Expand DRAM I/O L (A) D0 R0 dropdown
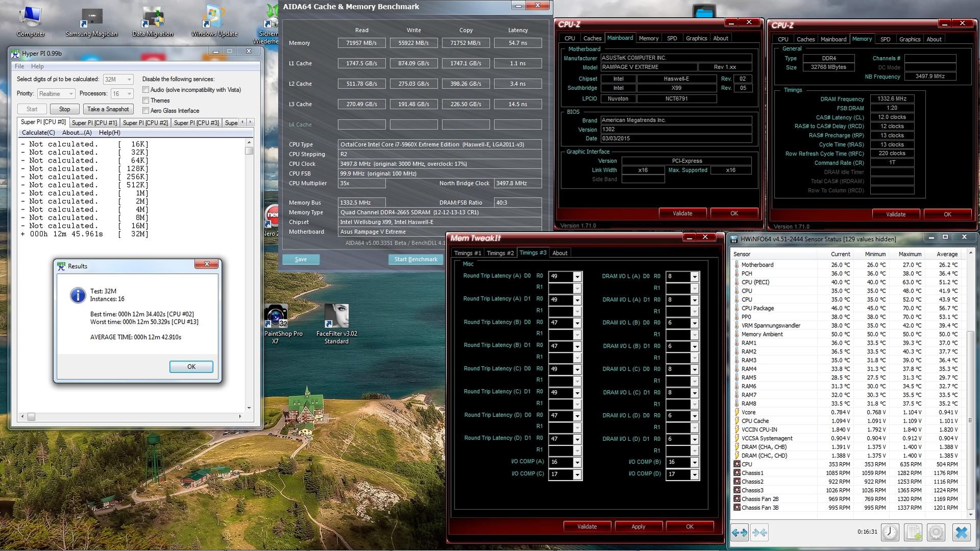The width and height of the screenshot is (980, 551). point(695,277)
